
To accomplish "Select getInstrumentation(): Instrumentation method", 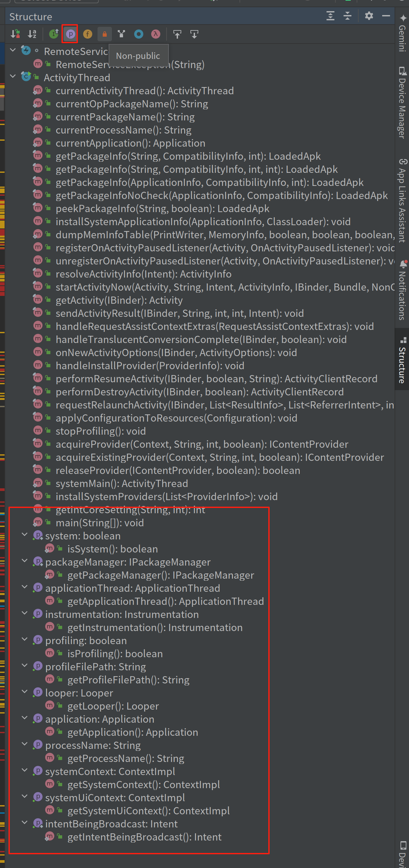I will [x=155, y=627].
